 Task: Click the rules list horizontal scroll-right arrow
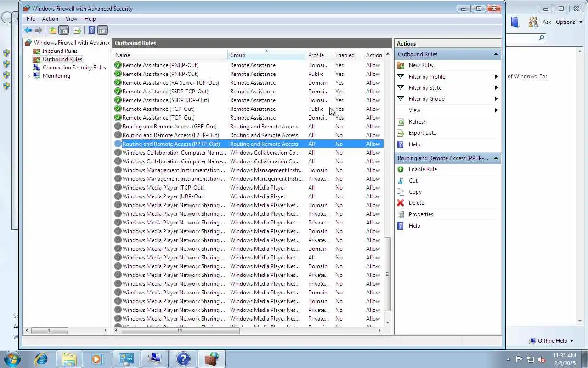379,330
